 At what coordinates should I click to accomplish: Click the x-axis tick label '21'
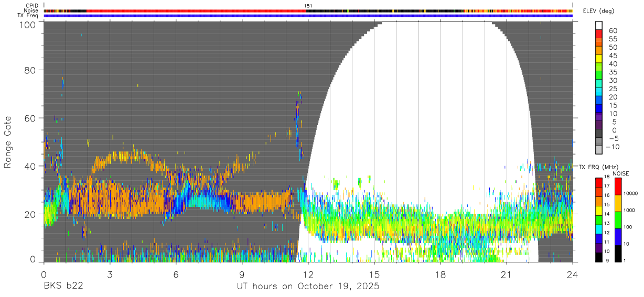pyautogui.click(x=506, y=274)
